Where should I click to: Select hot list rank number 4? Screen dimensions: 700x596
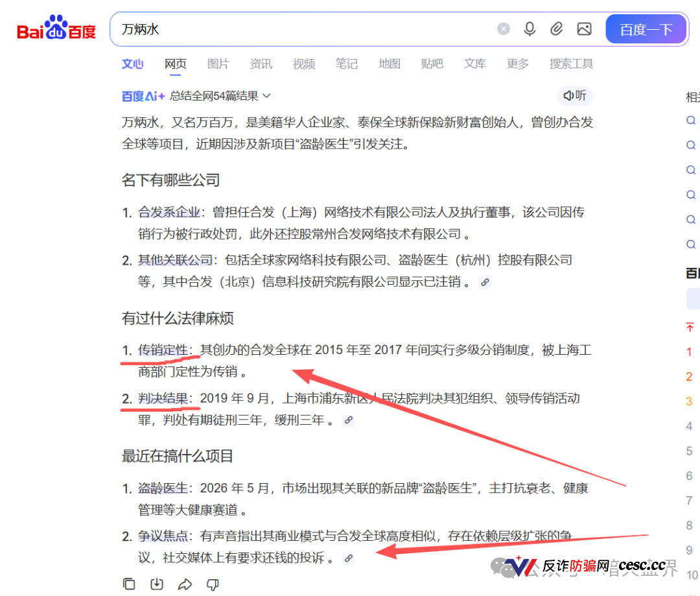point(689,426)
